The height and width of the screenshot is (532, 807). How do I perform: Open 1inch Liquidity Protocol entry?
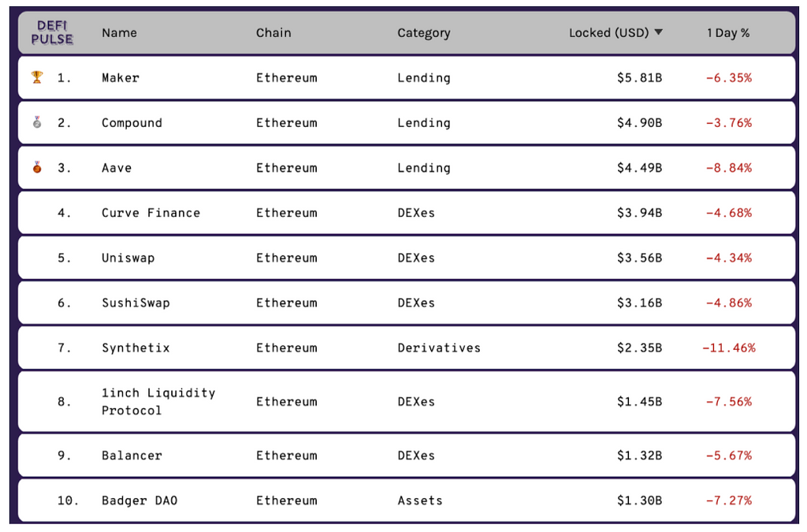(158, 401)
